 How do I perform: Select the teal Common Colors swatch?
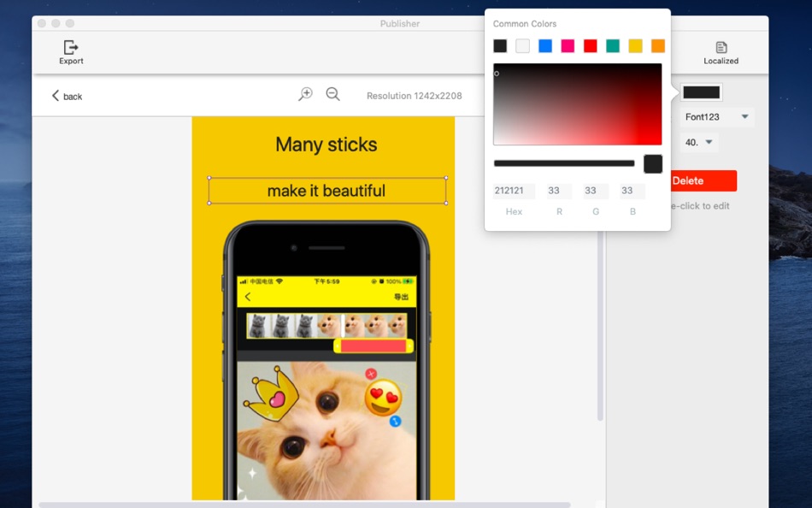[612, 45]
